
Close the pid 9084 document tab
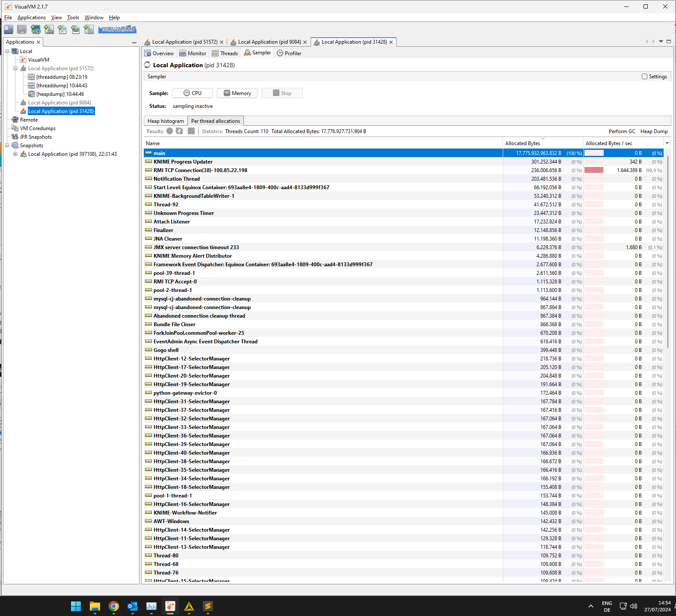[305, 42]
